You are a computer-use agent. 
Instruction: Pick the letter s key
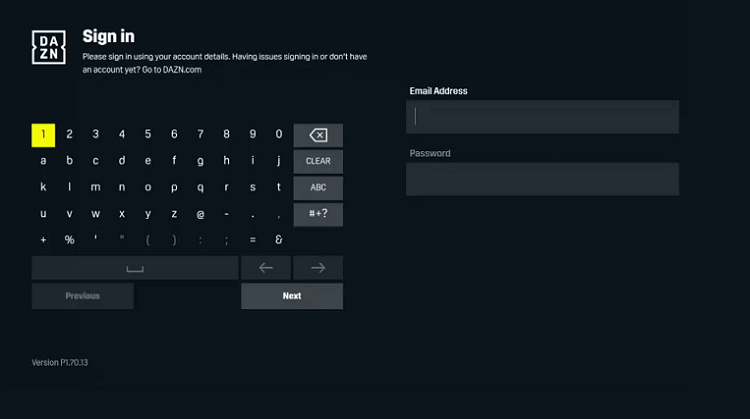[x=253, y=187]
